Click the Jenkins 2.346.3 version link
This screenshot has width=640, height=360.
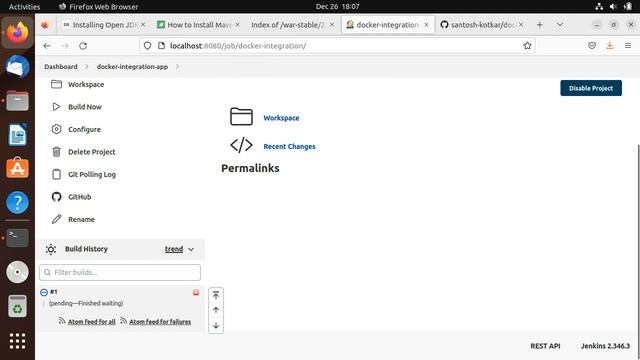(605, 346)
